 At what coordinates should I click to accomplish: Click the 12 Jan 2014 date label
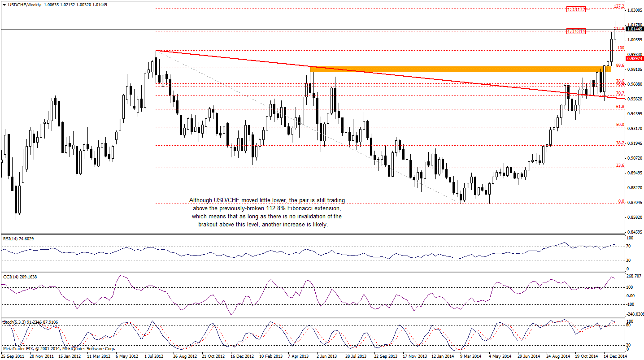(x=442, y=356)
